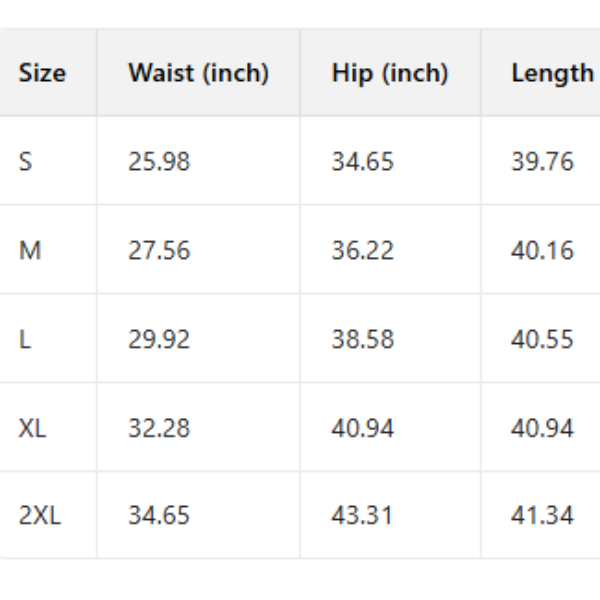The width and height of the screenshot is (600, 600).
Task: Click waist value 32.28
Action: tap(159, 428)
